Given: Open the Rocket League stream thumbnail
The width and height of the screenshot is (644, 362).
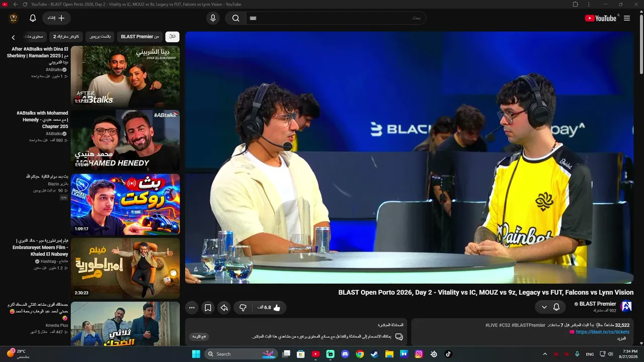Looking at the screenshot, I should tap(125, 204).
